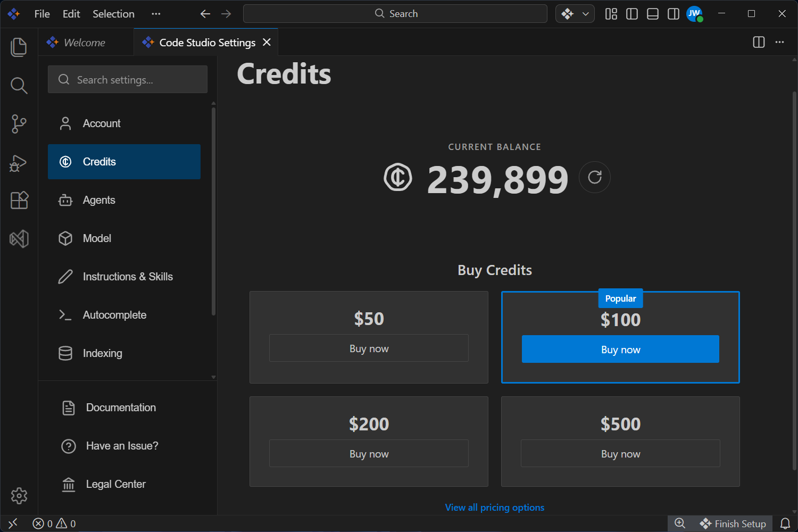798x532 pixels.
Task: Open the Code Studio panel icon
Action: point(19,239)
